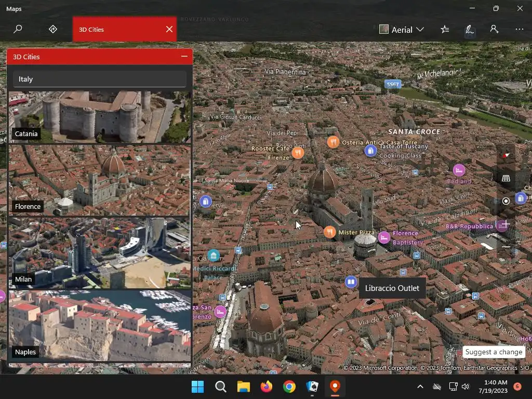Zoom out with the minus control
The image size is (532, 399).
pyautogui.click(x=506, y=247)
